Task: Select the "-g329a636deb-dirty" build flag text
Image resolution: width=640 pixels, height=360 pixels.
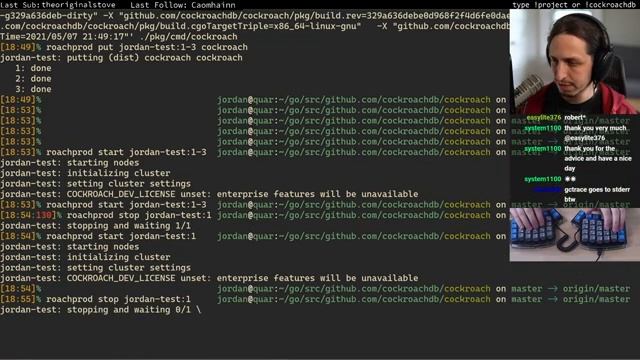Action: 49,16
